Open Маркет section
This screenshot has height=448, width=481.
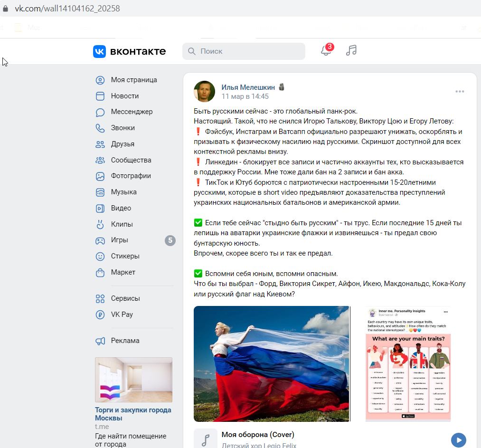coord(123,273)
